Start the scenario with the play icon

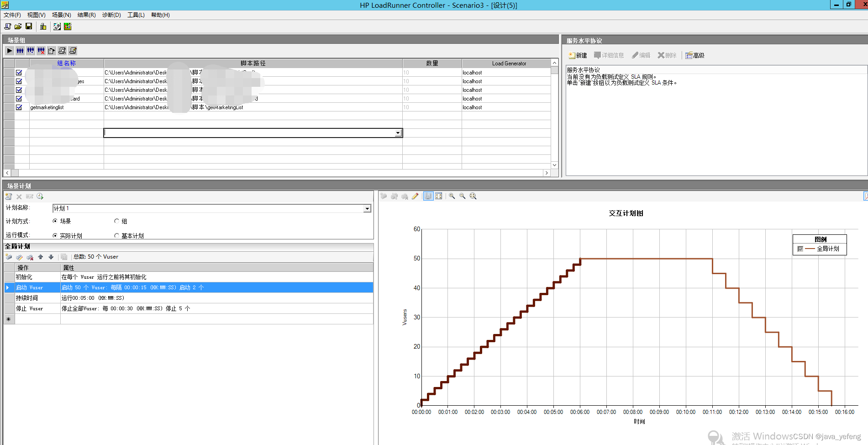click(10, 51)
